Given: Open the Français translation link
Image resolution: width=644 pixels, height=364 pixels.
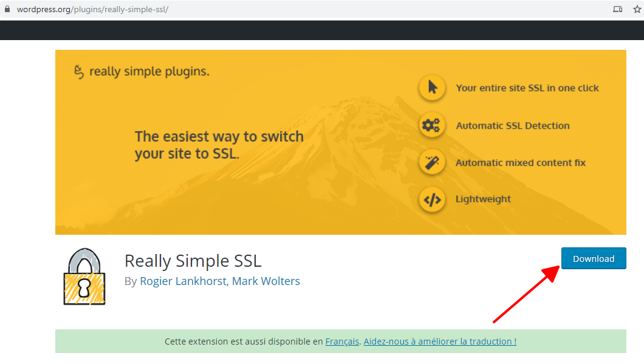Looking at the screenshot, I should tap(342, 342).
